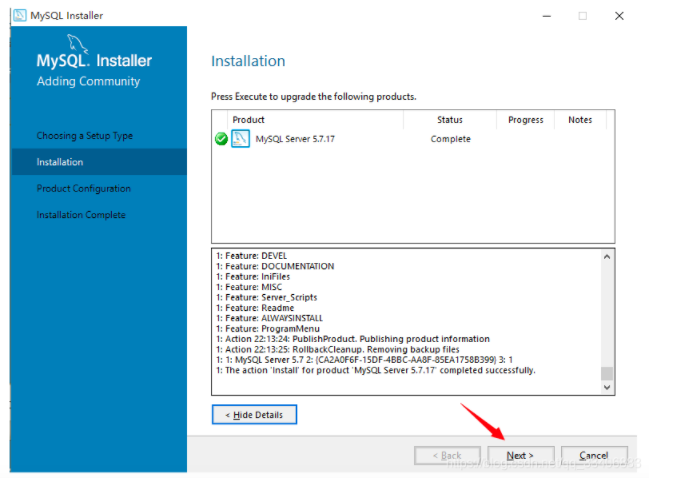Click log line about RollbackCleanup action

pyautogui.click(x=338, y=349)
